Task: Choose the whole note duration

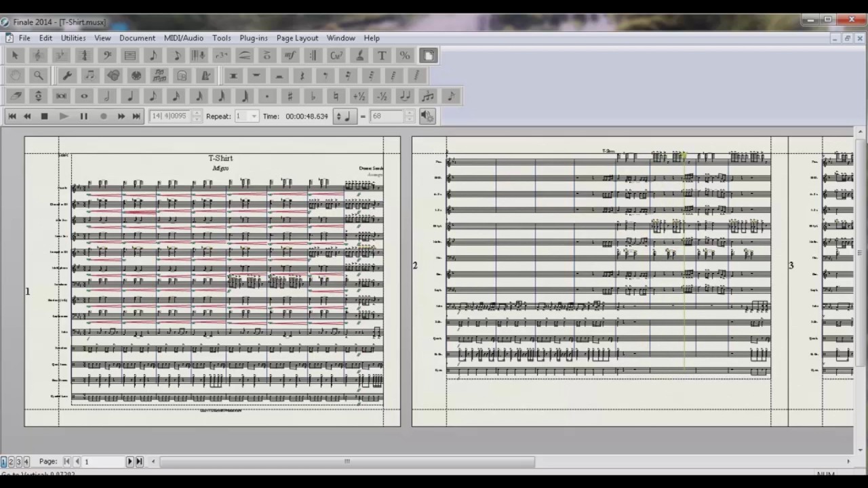Action: (x=84, y=96)
